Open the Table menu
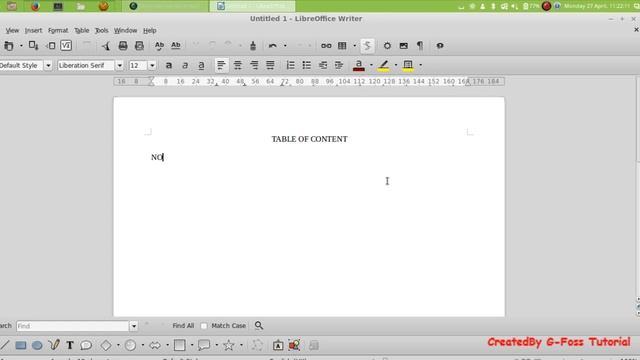 pyautogui.click(x=81, y=31)
